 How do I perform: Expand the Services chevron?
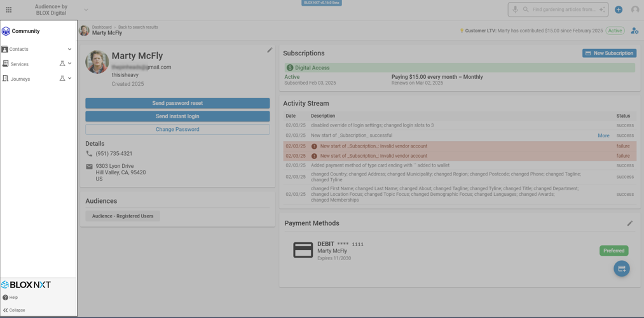pyautogui.click(x=69, y=64)
